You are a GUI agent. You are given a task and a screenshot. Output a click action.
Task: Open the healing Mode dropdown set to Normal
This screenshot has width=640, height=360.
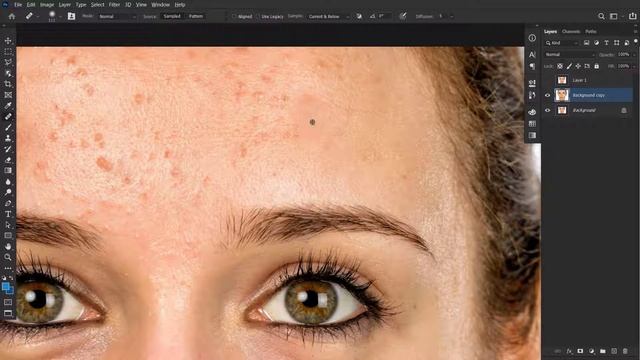pyautogui.click(x=117, y=16)
